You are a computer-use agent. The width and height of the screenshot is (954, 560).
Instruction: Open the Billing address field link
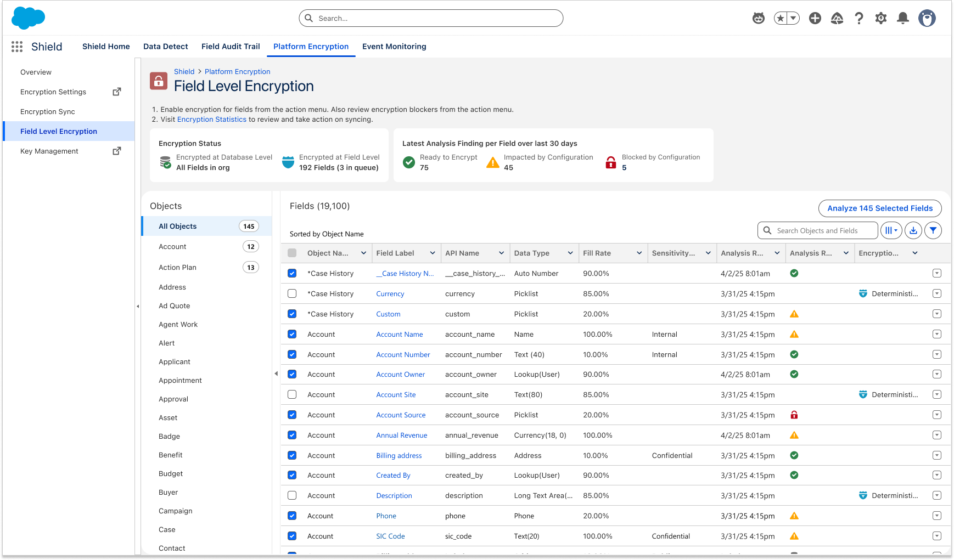point(399,455)
